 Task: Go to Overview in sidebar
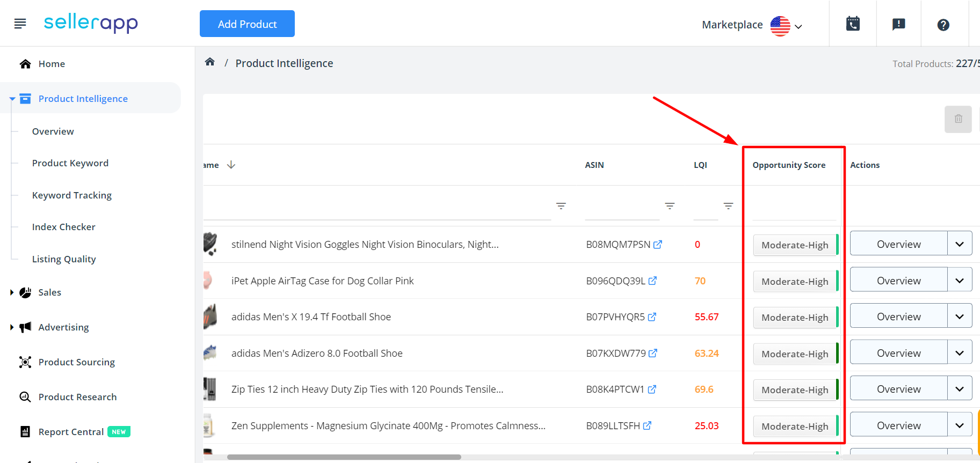pyautogui.click(x=53, y=131)
